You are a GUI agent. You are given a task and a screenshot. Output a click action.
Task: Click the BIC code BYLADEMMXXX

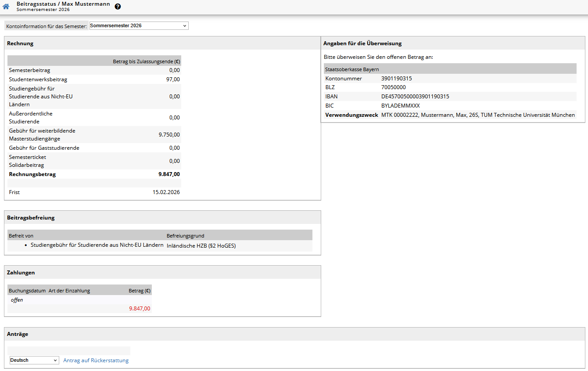pyautogui.click(x=400, y=106)
